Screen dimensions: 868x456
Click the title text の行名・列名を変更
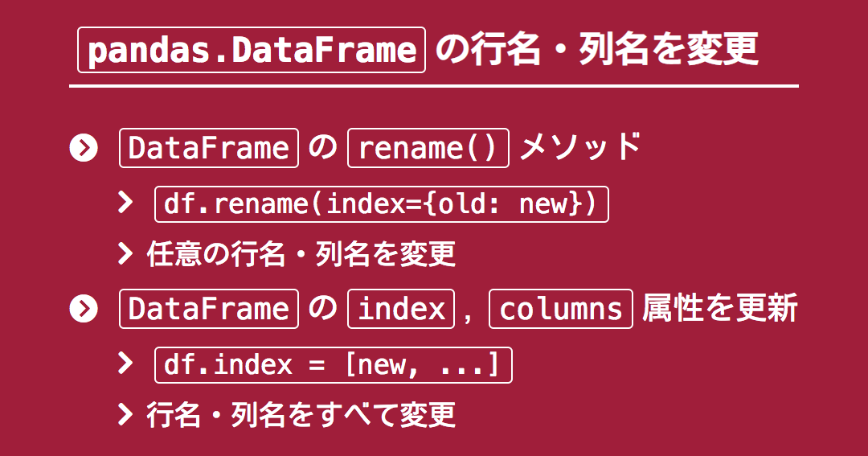point(596,49)
